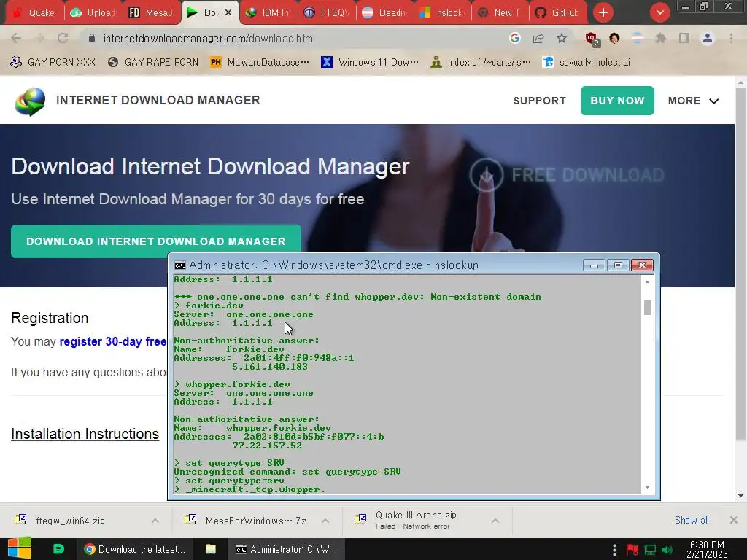Click the red flag tray icon

tap(632, 550)
